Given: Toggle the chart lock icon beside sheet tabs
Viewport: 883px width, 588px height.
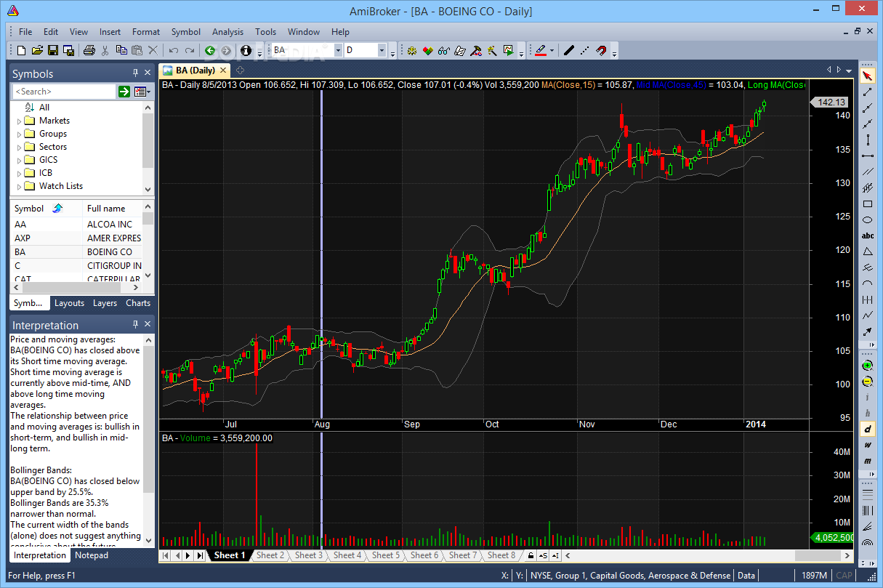Looking at the screenshot, I should click(x=531, y=555).
